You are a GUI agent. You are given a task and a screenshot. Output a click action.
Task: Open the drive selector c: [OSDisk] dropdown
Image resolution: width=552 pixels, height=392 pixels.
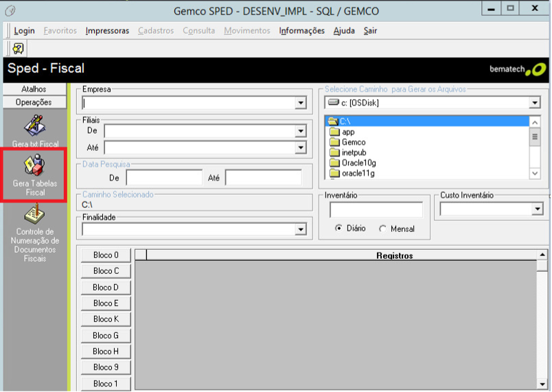coord(535,103)
